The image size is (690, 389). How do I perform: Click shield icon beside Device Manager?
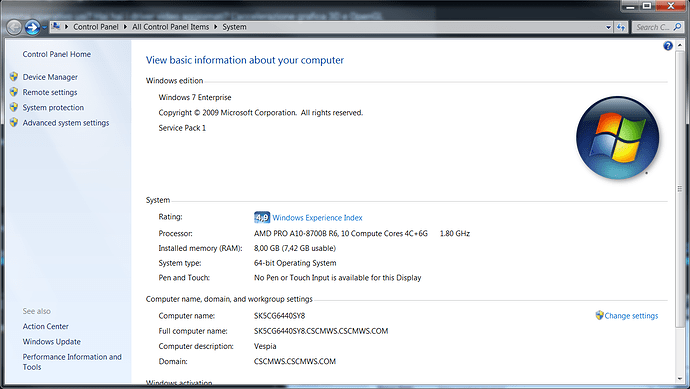click(x=14, y=77)
